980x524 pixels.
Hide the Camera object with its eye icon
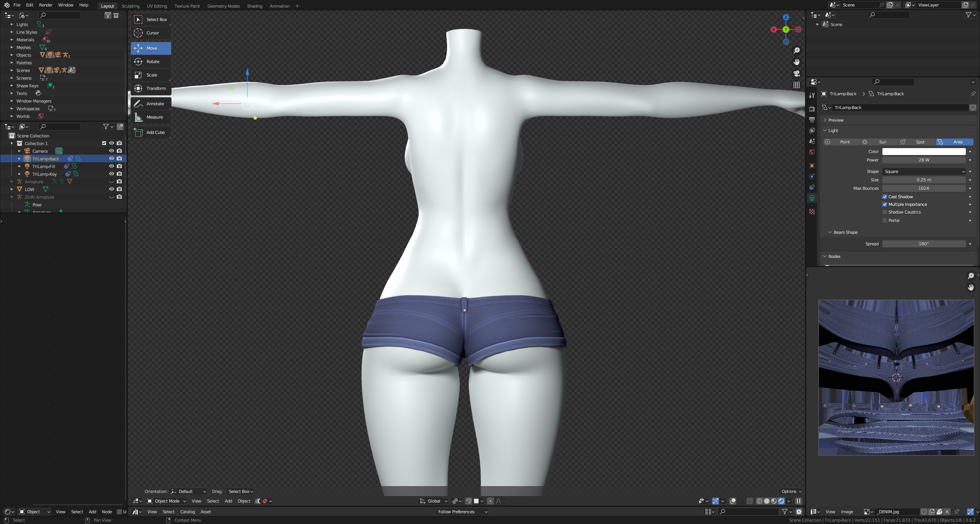tap(111, 151)
